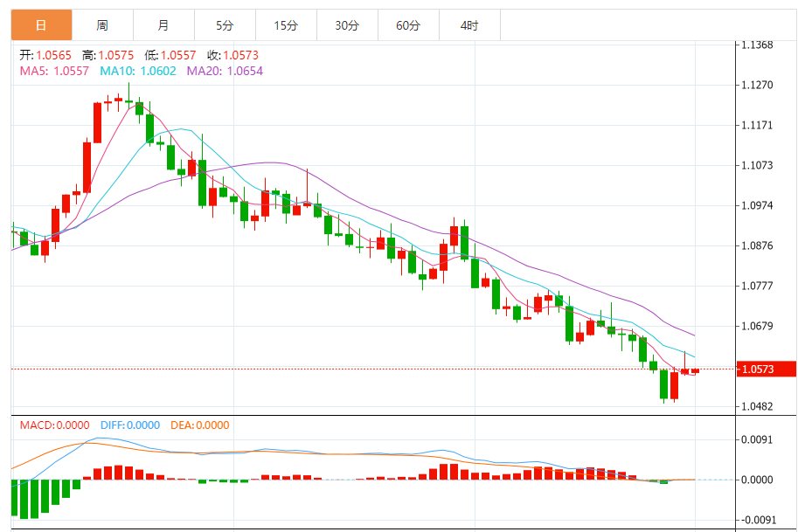
Task: Open the 4时 timeframe tab
Action: [x=469, y=25]
